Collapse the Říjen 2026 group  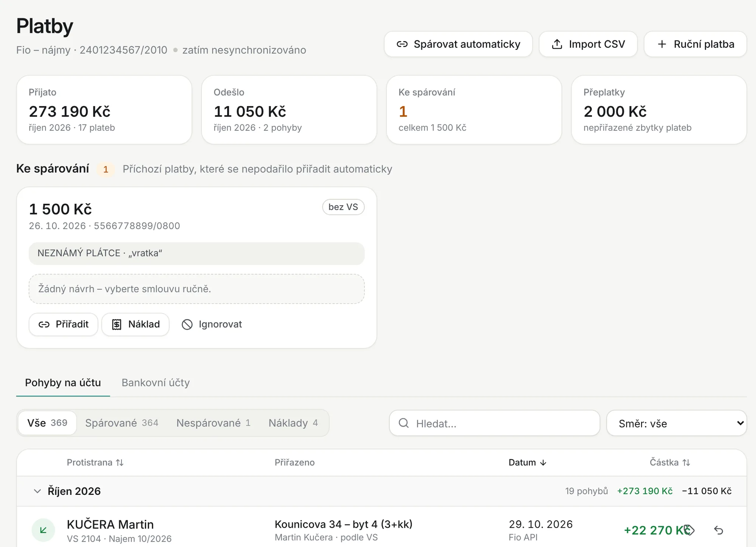37,491
